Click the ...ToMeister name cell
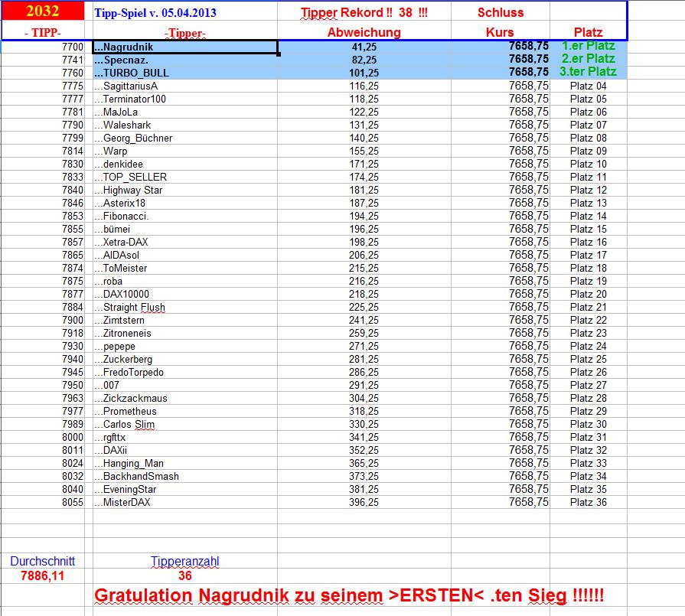 click(185, 269)
